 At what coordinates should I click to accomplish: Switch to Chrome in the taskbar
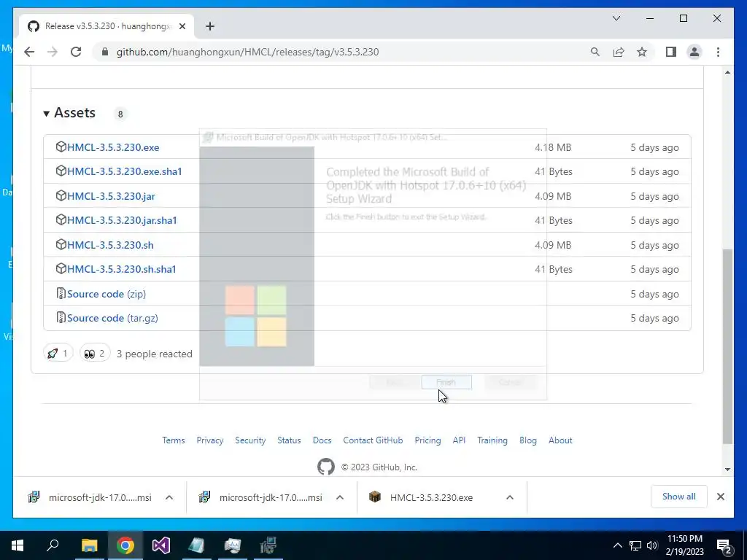(125, 545)
